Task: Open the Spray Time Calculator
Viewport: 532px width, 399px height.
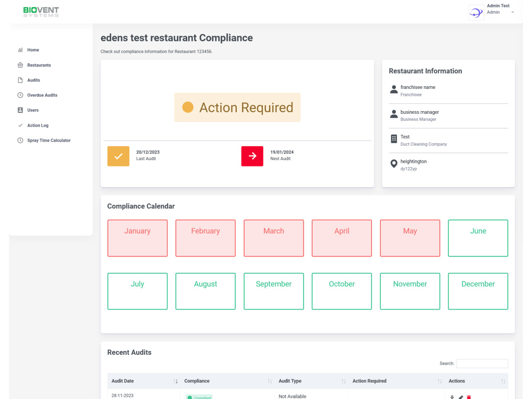Action: [49, 140]
